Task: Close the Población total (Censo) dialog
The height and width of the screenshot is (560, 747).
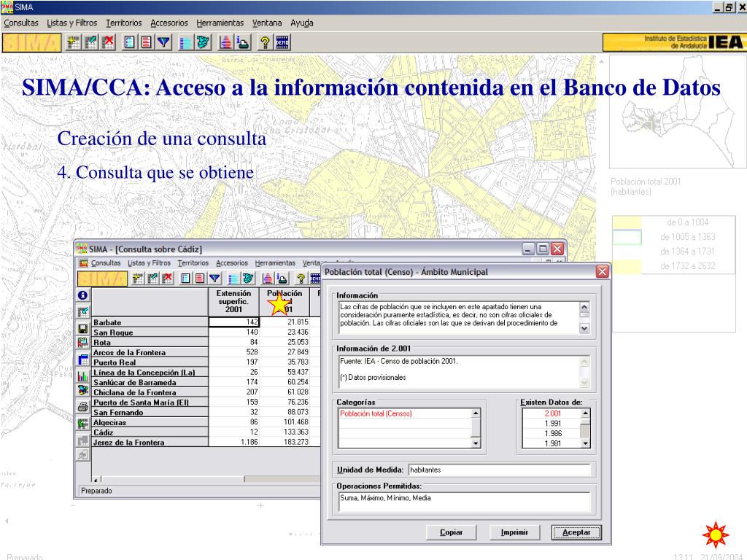Action: (x=602, y=271)
